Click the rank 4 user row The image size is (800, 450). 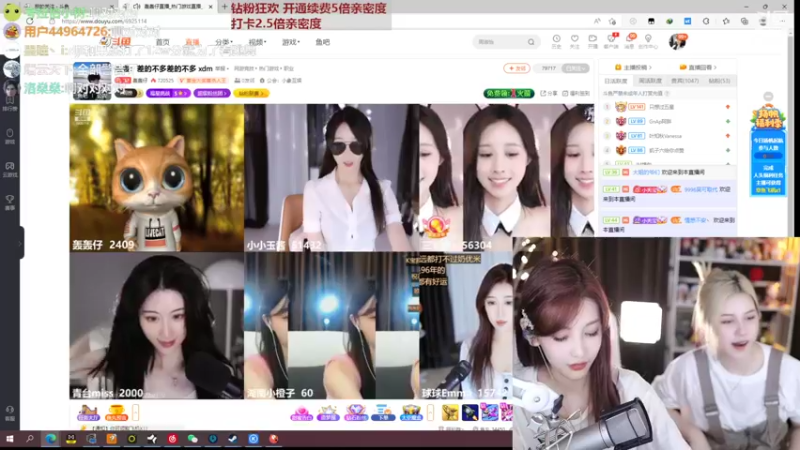[x=667, y=151]
